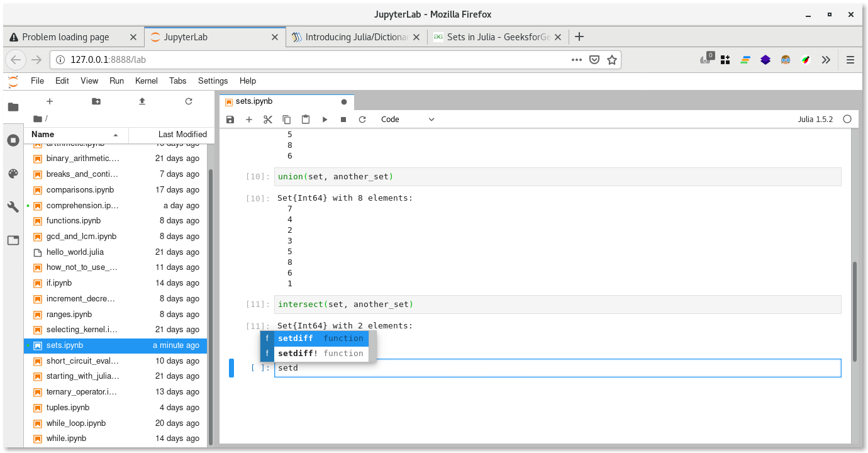Copy the selected cell
Screen dimensions: 868x453
click(286, 119)
